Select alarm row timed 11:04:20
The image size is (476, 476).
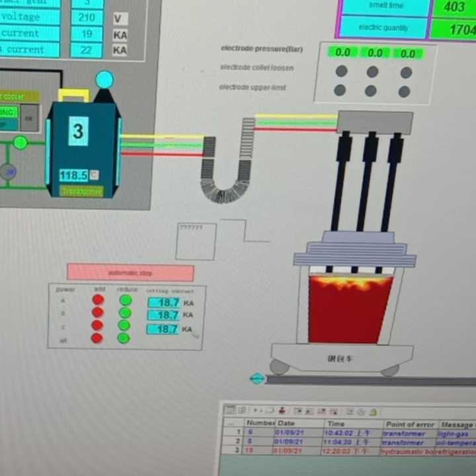[350, 442]
